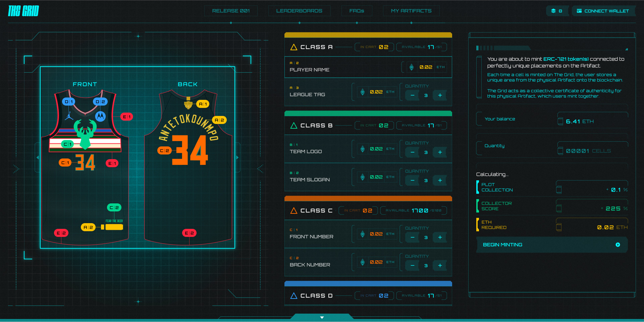Open the My Artifacts tab

411,11
